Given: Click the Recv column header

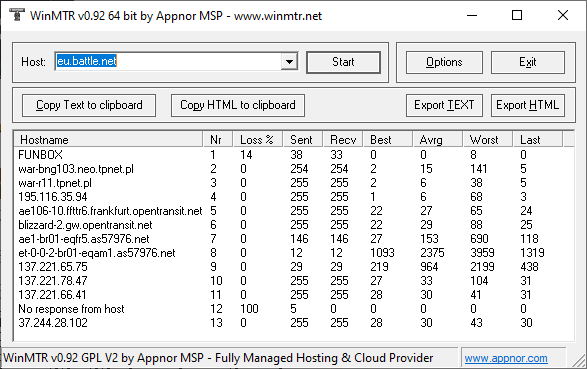Looking at the screenshot, I should click(343, 140).
